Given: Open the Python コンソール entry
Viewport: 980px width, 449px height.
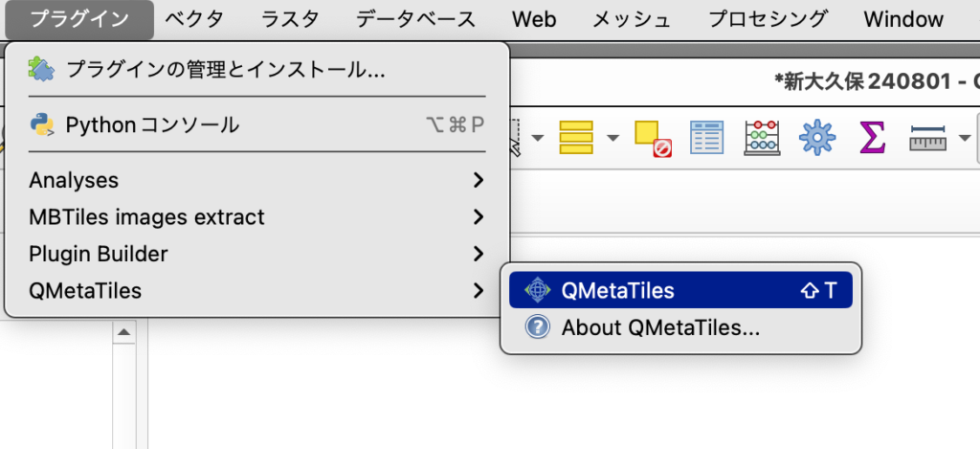Looking at the screenshot, I should pos(152,125).
